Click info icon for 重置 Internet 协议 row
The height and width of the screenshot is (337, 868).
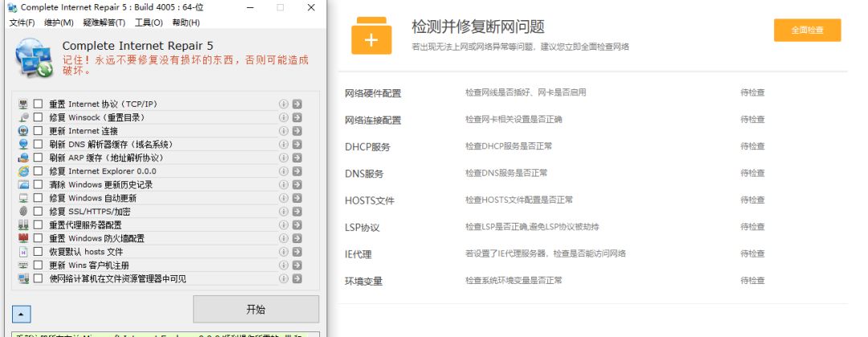click(284, 105)
